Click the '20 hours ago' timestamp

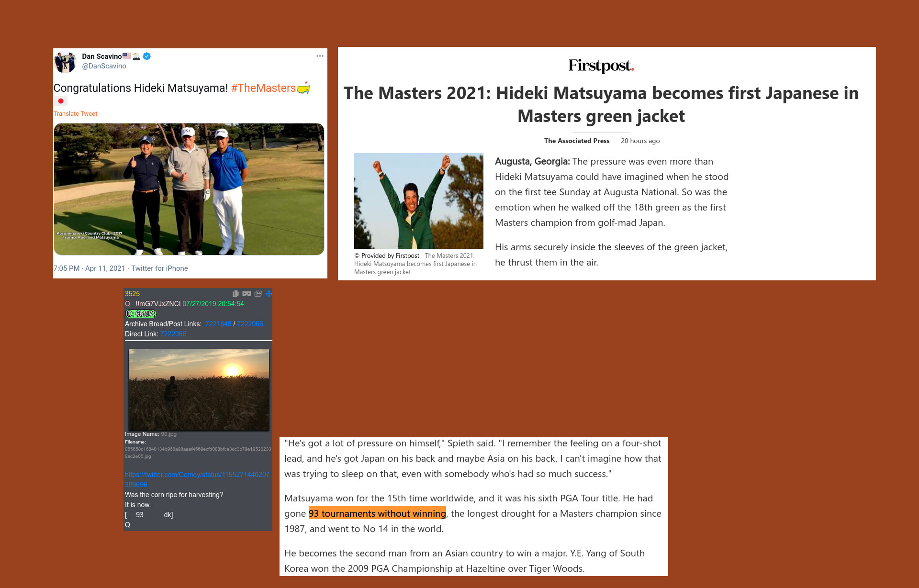tap(640, 141)
